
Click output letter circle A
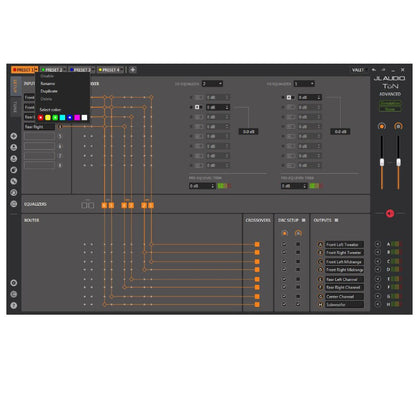320,244
